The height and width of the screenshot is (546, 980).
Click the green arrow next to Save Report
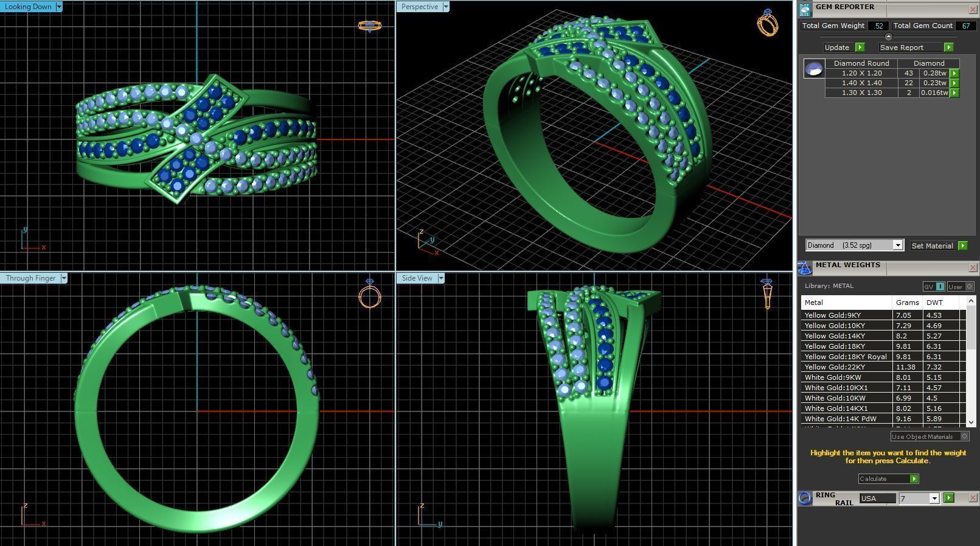point(948,47)
